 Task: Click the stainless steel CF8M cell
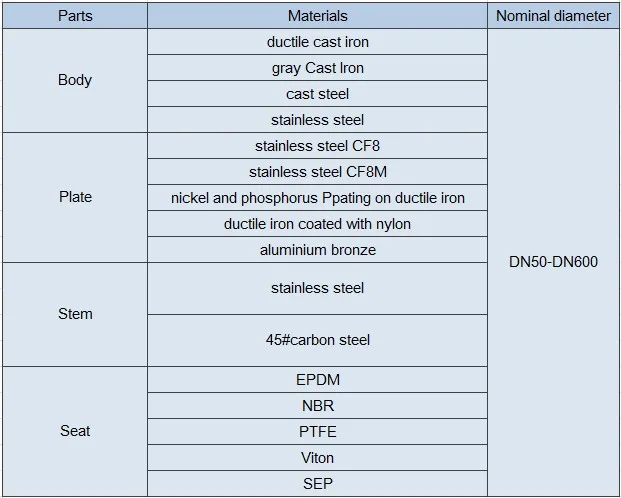coord(317,172)
